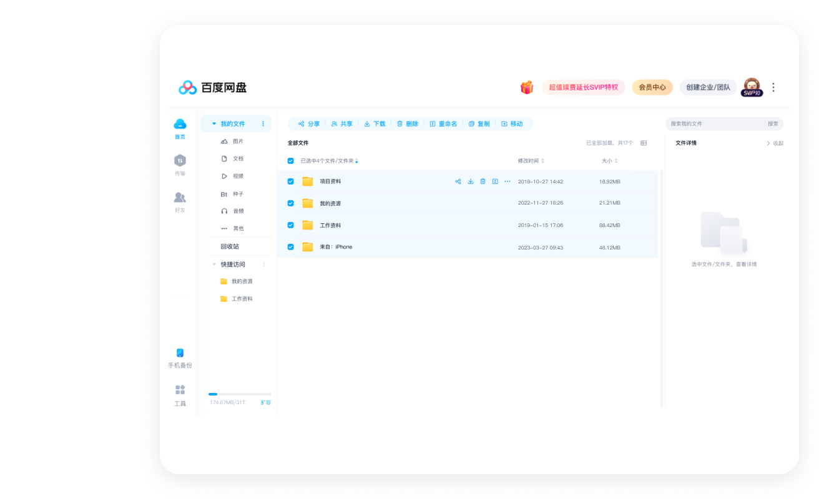Uncheck the 项目资料 folder checkbox
Image resolution: width=824 pixels, height=504 pixels.
click(290, 182)
